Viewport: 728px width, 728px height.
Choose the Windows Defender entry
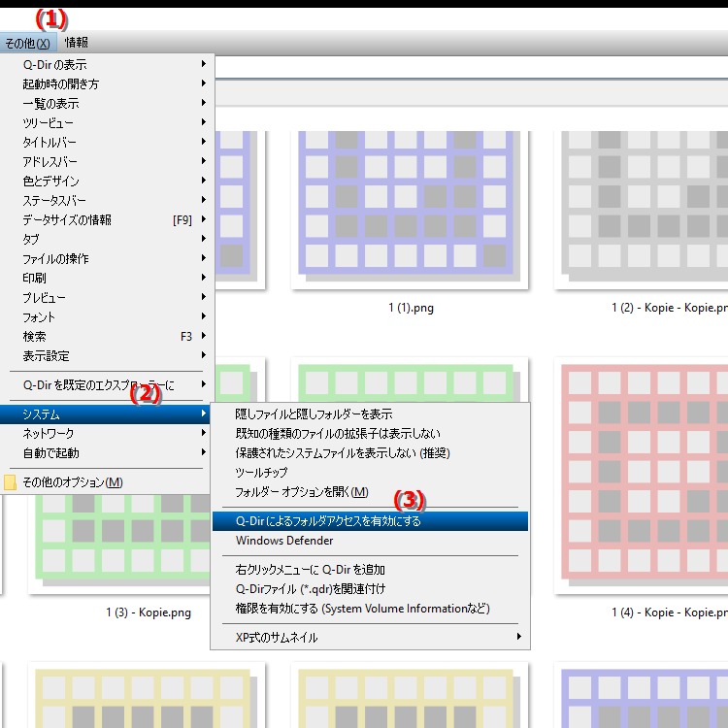click(x=370, y=541)
